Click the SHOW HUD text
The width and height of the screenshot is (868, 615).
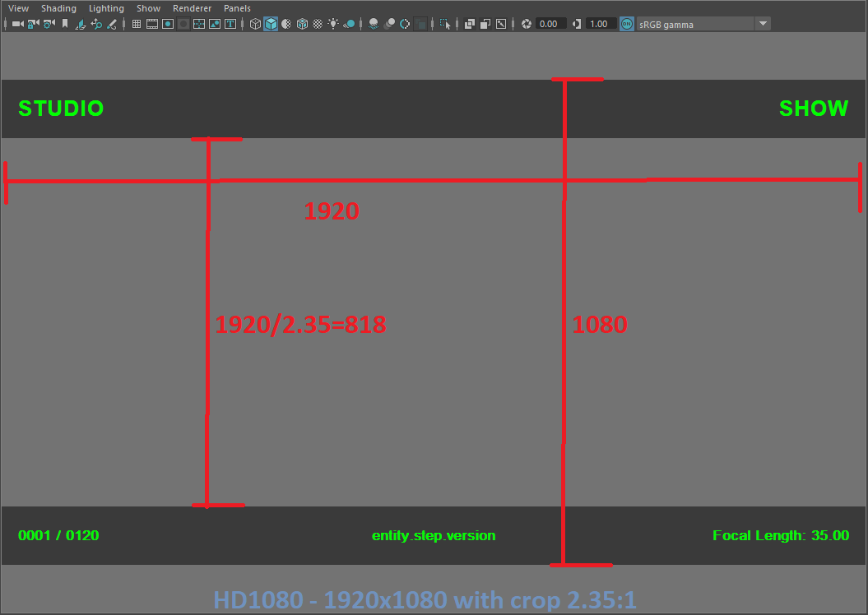tap(813, 109)
